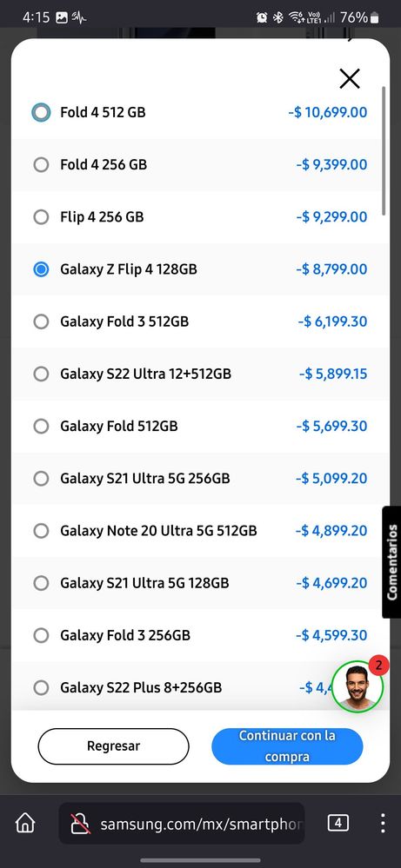Click the device list scrollbar
Image resolution: width=401 pixels, height=868 pixels.
coord(384,149)
